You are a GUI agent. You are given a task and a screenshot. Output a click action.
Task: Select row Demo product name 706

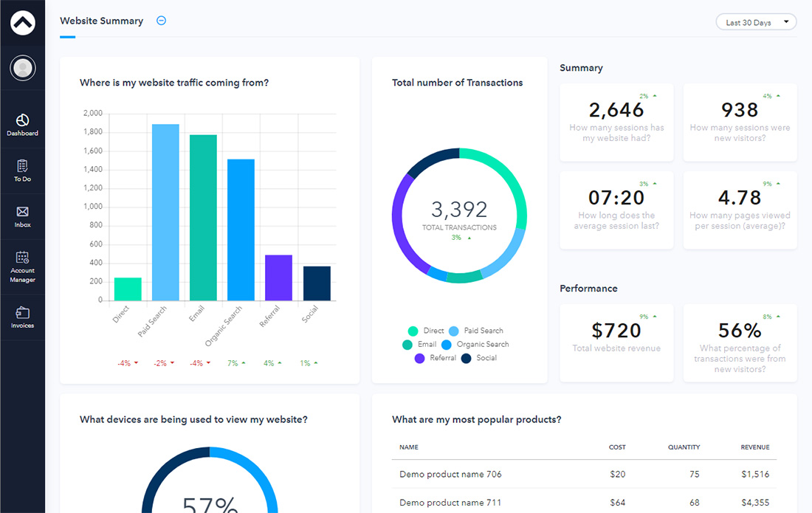pos(584,474)
